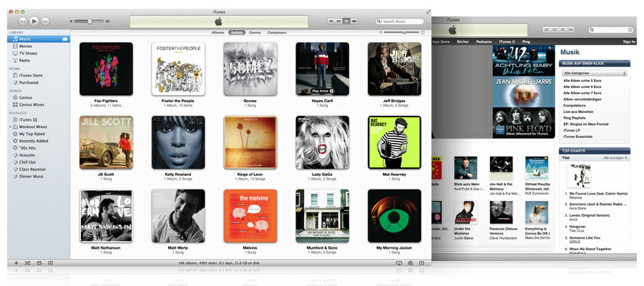This screenshot has width=644, height=286.
Task: Select the Acoustic playlist
Action: (39, 155)
